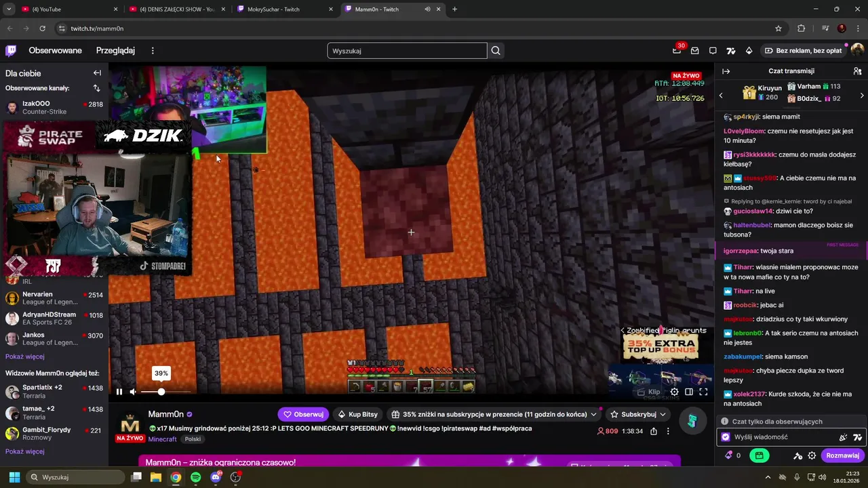Pause the live stream video

pyautogui.click(x=119, y=392)
